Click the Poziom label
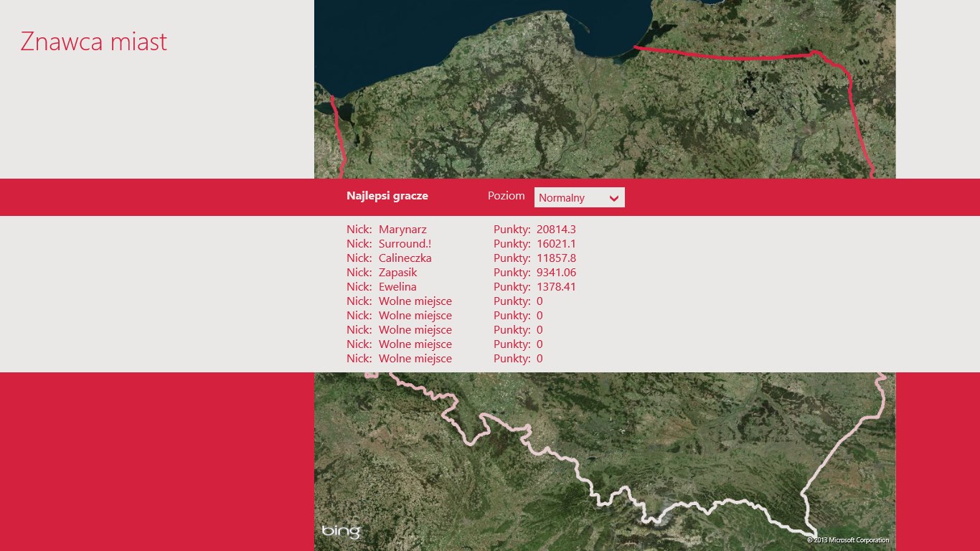980x551 pixels. click(506, 196)
